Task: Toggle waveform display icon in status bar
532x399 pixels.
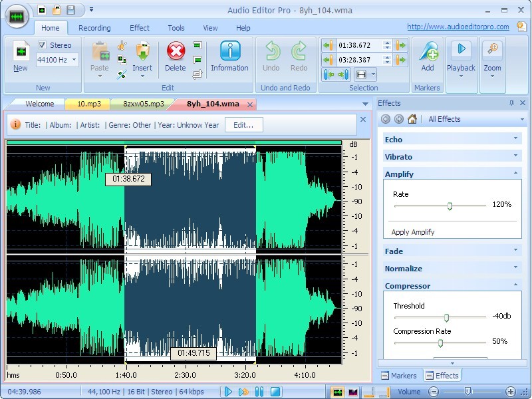Action: click(338, 392)
